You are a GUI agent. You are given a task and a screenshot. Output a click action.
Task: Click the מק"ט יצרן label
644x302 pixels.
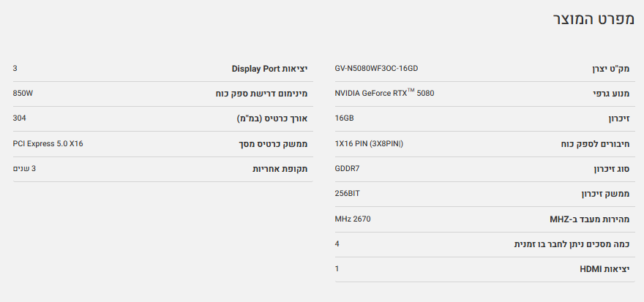tap(611, 69)
